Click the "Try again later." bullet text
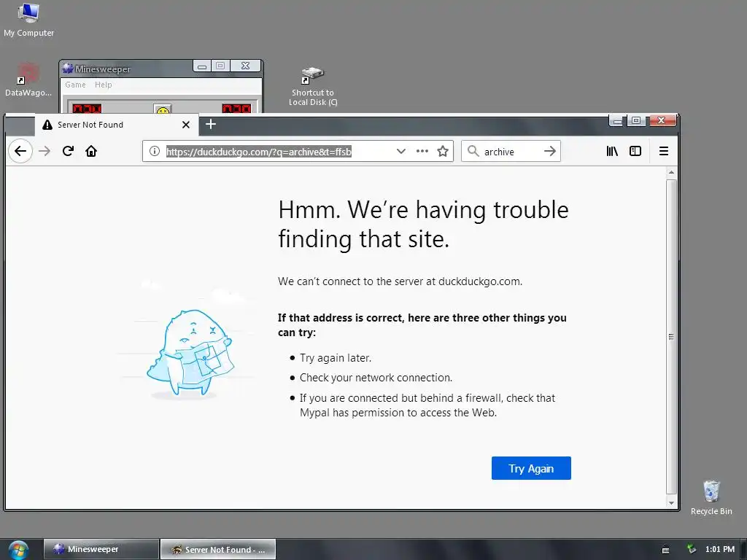This screenshot has height=560, width=747. pyautogui.click(x=336, y=357)
